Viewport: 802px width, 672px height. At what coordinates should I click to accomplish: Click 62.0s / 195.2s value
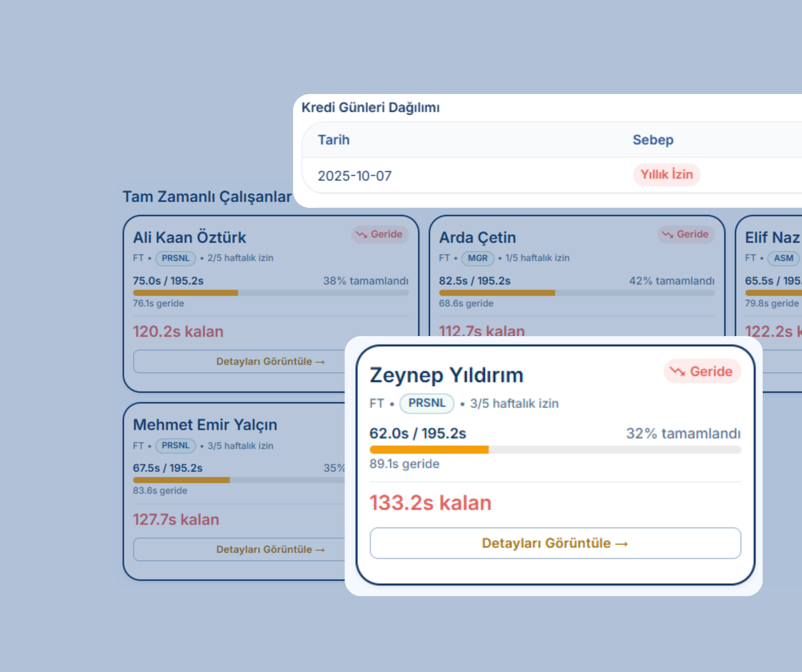pos(418,433)
